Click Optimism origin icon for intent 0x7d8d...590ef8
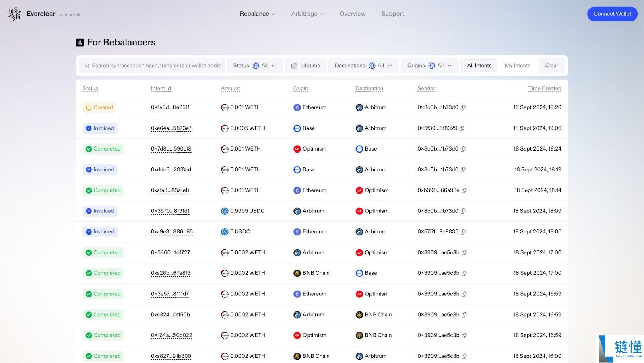Viewport: 644px width, 363px height. (x=297, y=149)
